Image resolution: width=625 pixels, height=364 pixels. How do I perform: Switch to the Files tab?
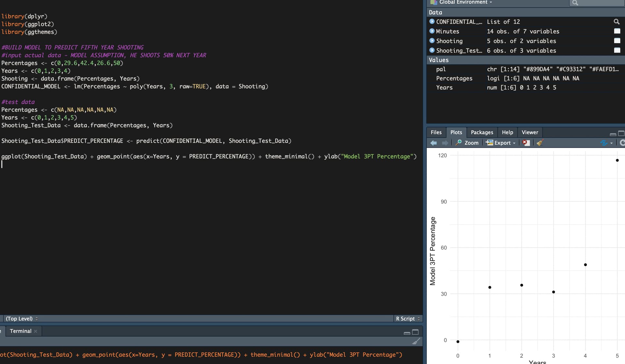coord(436,133)
